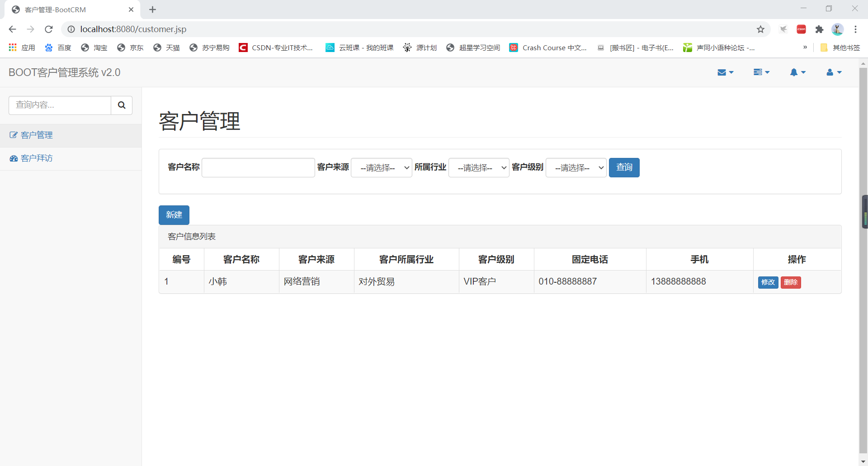
Task: Expand the 客户级别 dropdown
Action: 576,168
